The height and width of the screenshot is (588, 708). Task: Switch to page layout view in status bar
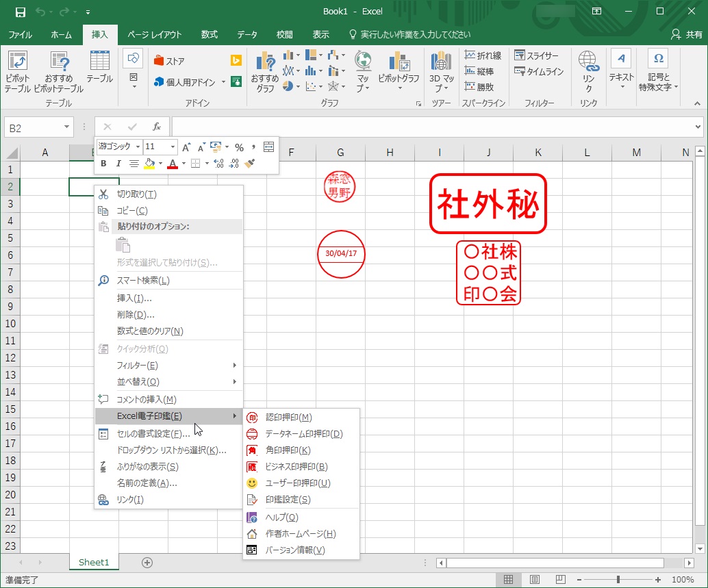(535, 580)
